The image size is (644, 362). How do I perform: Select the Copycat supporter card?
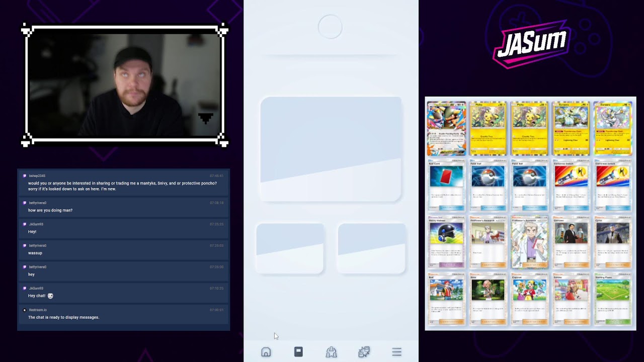click(x=529, y=300)
